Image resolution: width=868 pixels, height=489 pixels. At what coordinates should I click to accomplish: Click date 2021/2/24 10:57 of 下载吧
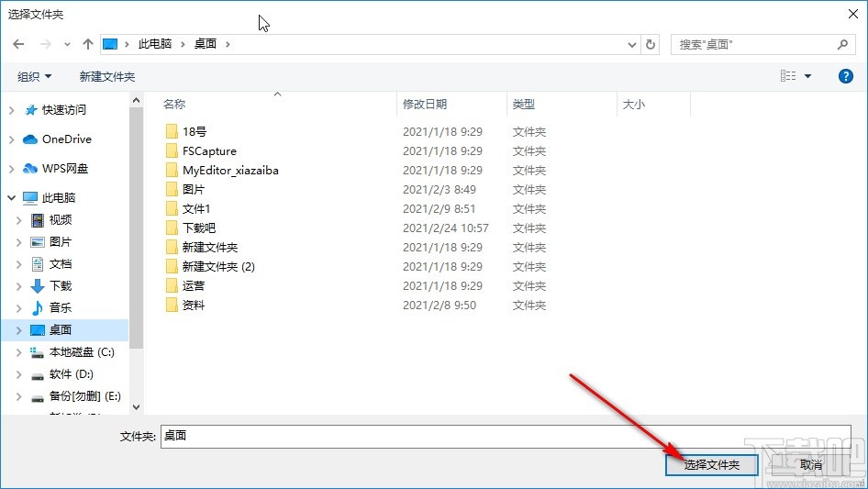click(x=445, y=228)
